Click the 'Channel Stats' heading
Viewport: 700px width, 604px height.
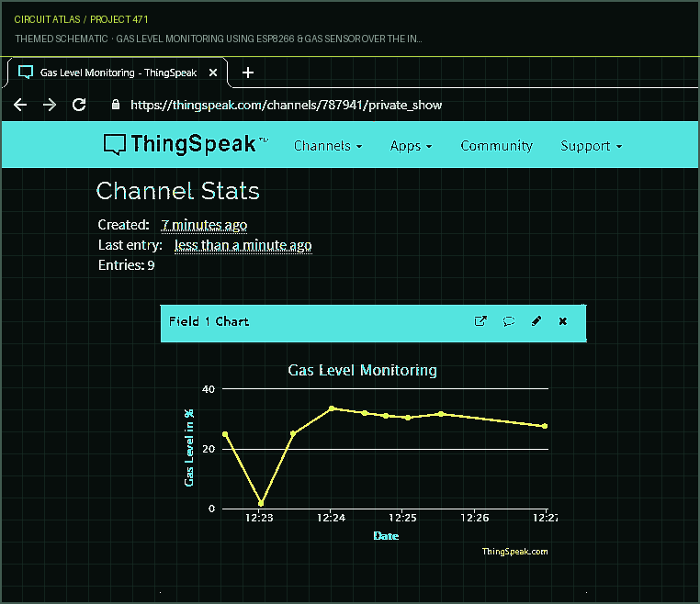tap(177, 191)
